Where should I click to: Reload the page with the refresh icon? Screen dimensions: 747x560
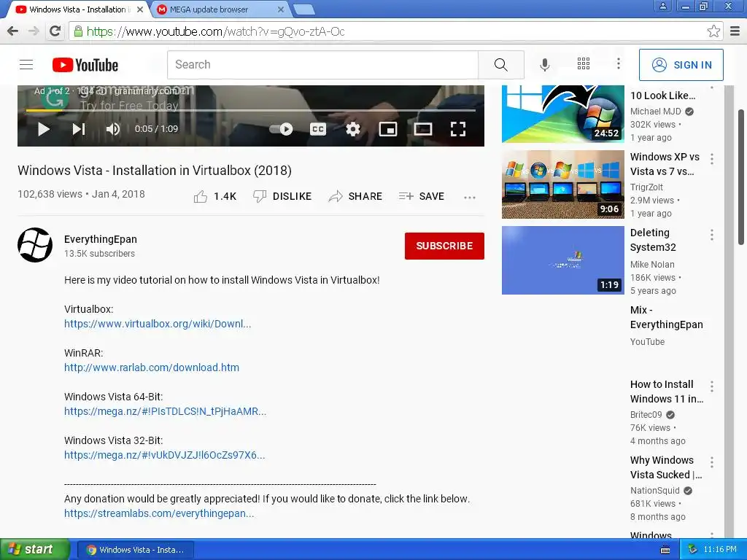coord(55,31)
